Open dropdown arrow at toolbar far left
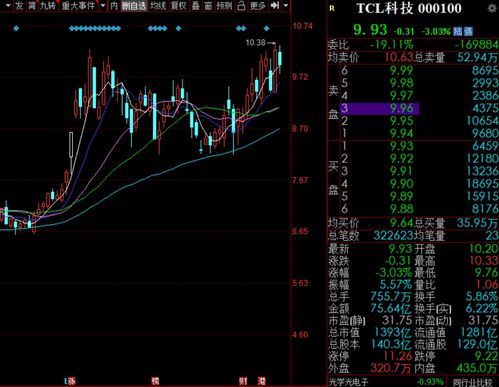 click(8, 5)
